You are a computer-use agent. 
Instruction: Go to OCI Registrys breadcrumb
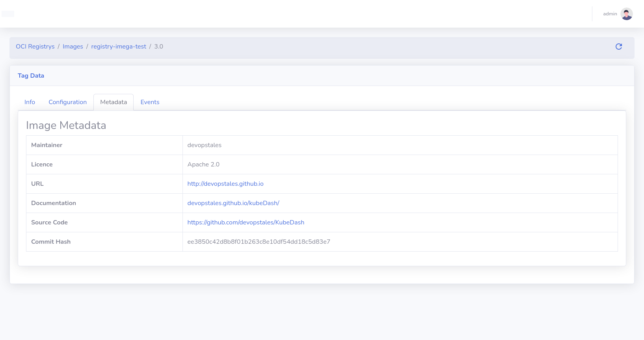click(x=35, y=47)
